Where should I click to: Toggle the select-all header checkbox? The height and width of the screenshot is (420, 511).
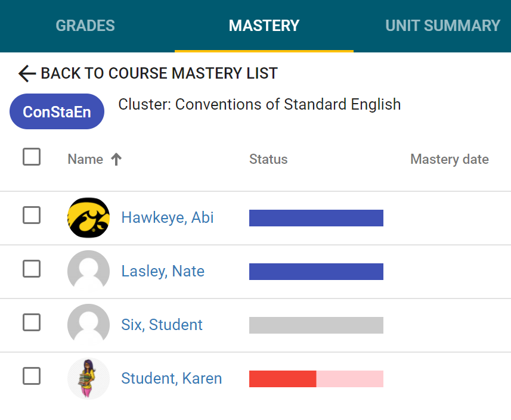(32, 157)
